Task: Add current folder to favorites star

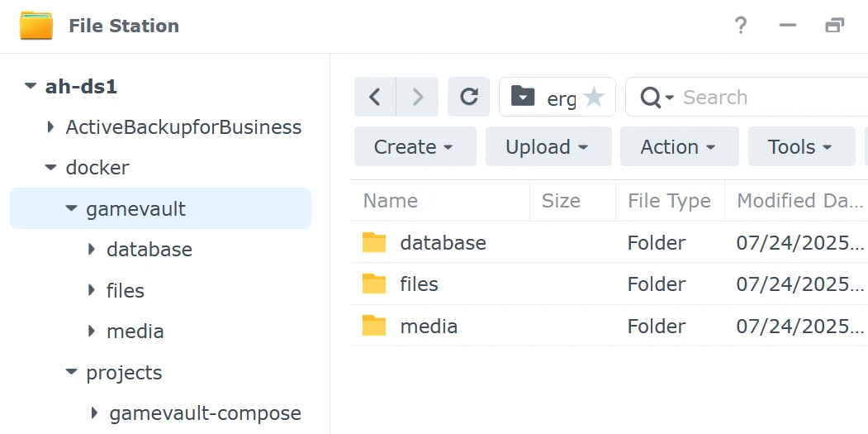Action: [x=594, y=97]
